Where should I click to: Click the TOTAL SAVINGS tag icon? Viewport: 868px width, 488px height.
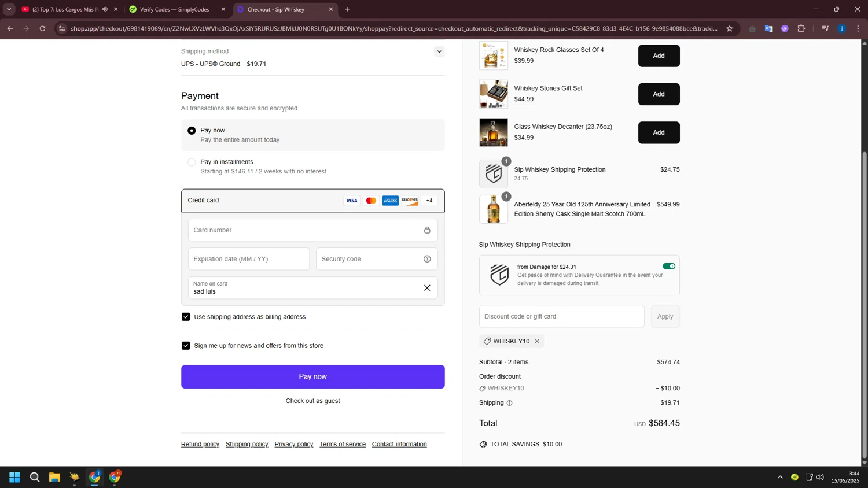[483, 444]
